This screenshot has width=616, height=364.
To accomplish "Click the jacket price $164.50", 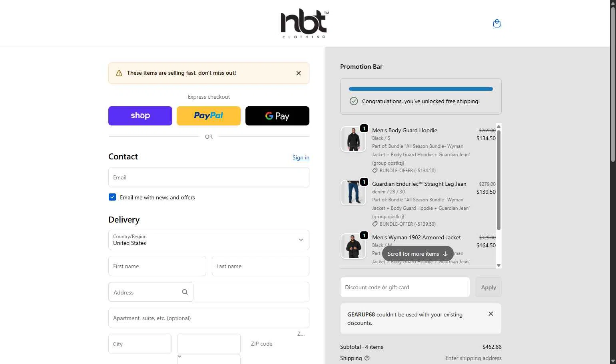I will click(486, 245).
